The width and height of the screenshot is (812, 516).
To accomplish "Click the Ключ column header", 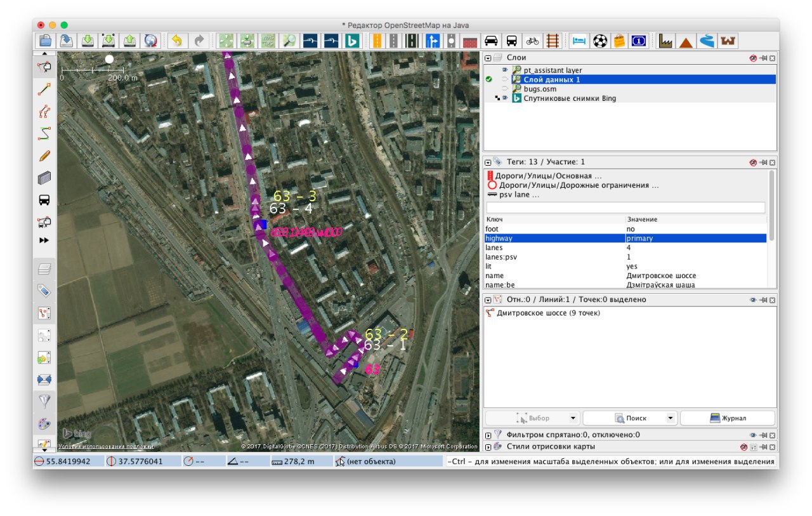I will point(554,219).
